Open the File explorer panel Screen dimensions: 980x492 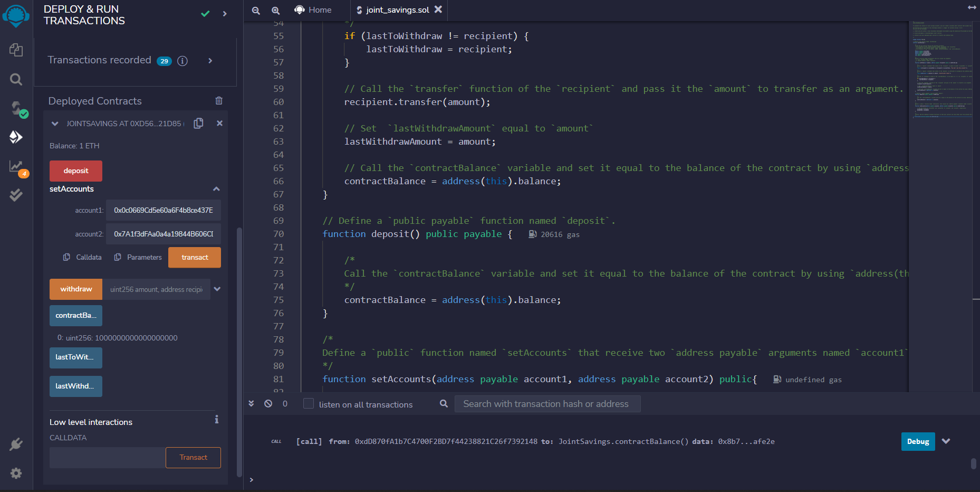coord(16,50)
